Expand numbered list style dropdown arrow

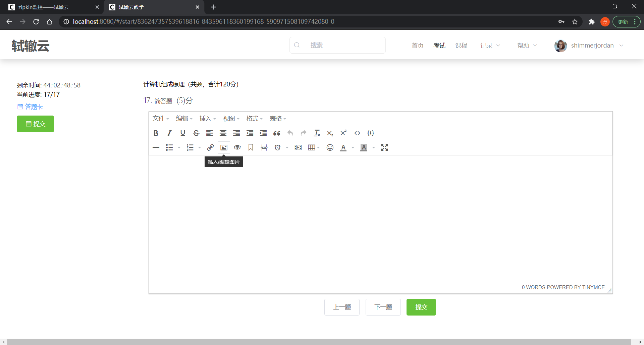(200, 147)
